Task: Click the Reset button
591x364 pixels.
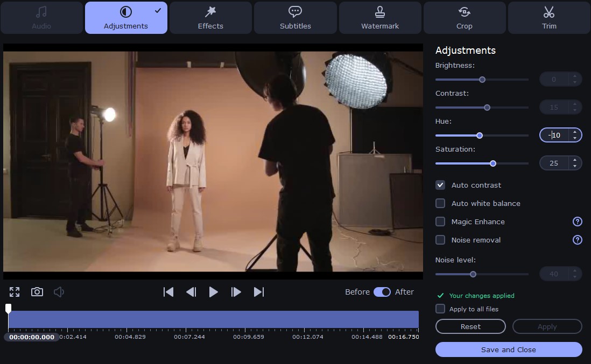Action: click(470, 326)
